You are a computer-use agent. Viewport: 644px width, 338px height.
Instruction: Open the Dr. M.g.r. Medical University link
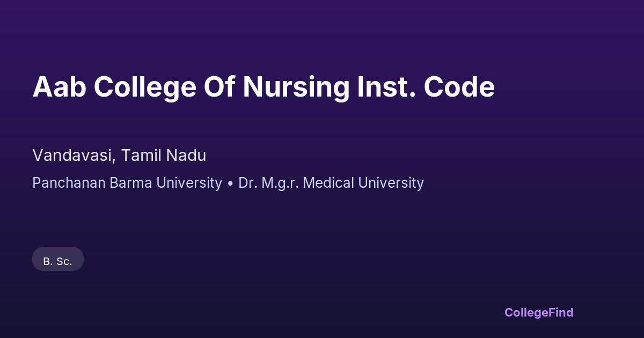[331, 183]
